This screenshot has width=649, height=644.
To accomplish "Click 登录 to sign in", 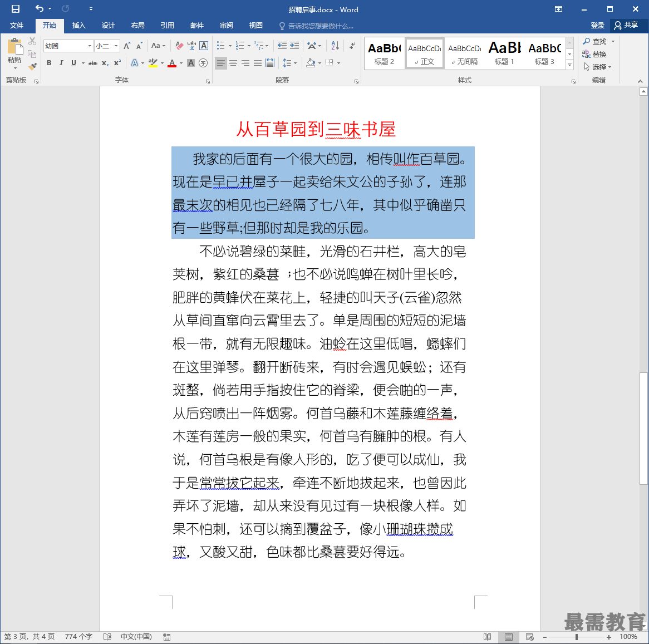I will point(597,26).
